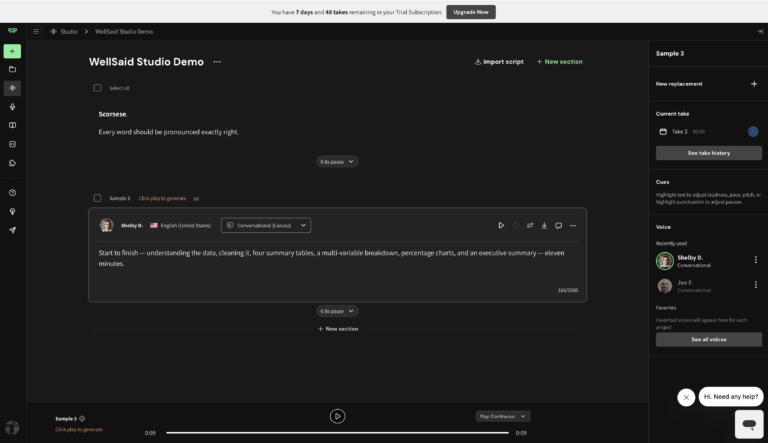Click the Upgrade Now button
Screen dimensions: 768x443
pos(471,12)
